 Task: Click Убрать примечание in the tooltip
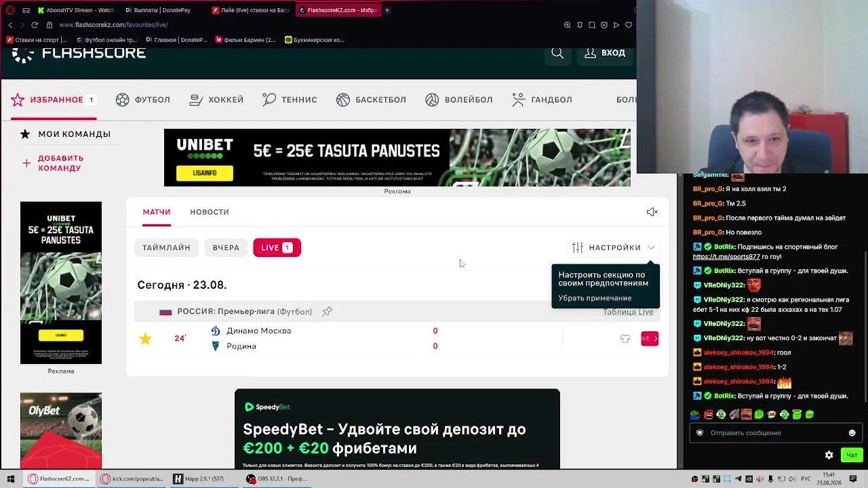595,298
